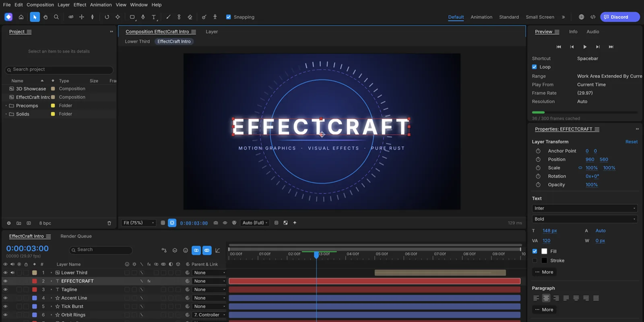
Task: Select the Zoom magnifier tool
Action: tap(56, 17)
